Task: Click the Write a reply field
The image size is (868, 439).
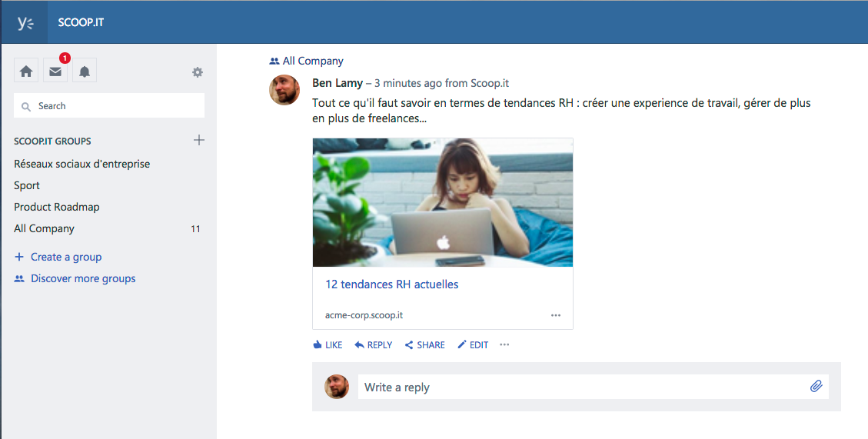Action: coord(594,387)
